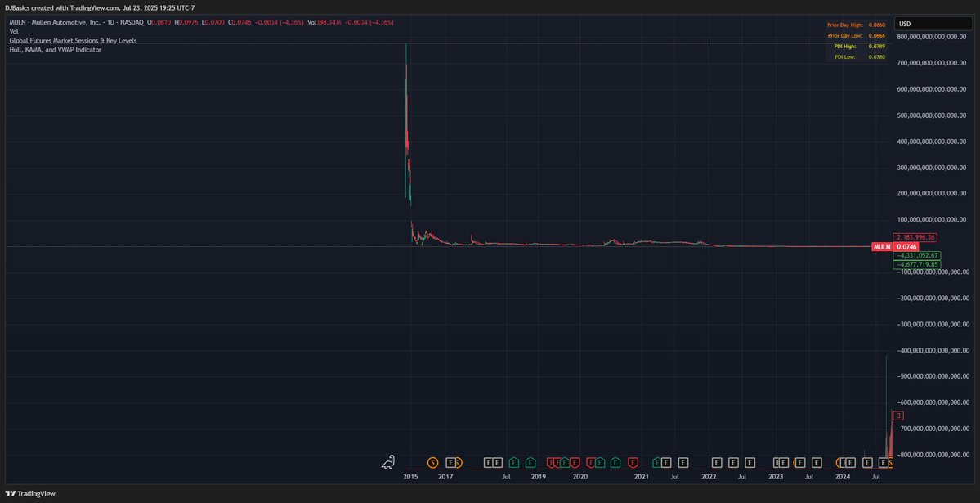
Task: Click the PDI Low value 0.0780
Action: point(876,57)
